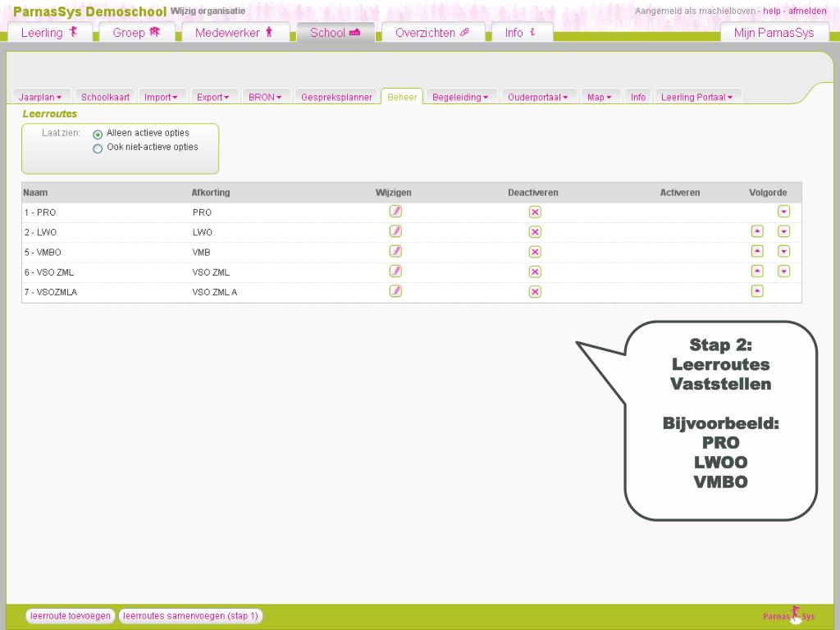Switch to the School main tab
Screen dimensions: 840x630
(336, 32)
